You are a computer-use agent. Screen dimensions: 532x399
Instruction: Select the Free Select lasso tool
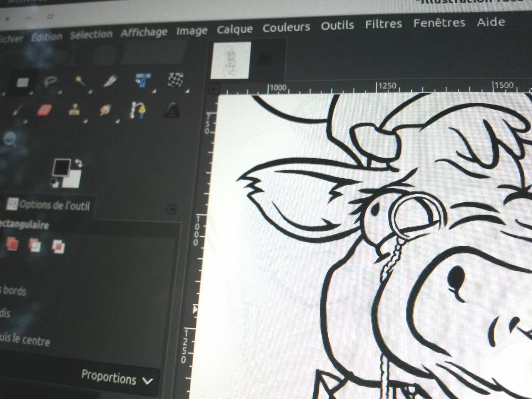pos(51,82)
